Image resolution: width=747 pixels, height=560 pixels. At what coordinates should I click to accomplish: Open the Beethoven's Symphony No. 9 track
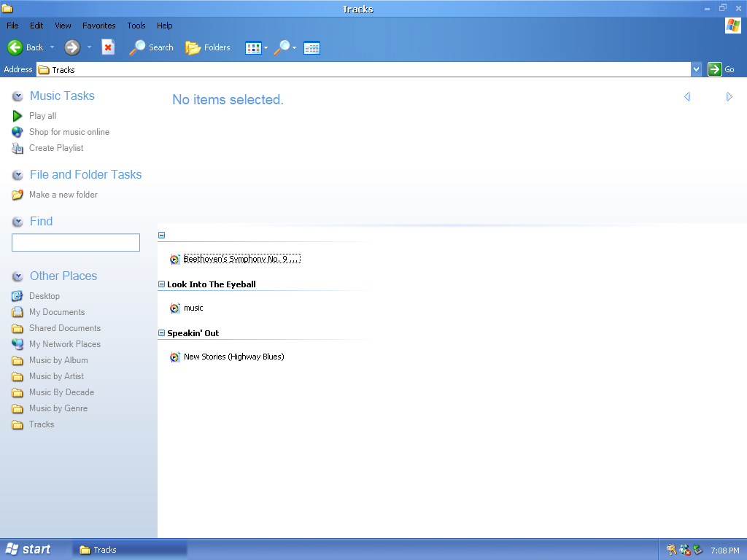pos(241,259)
